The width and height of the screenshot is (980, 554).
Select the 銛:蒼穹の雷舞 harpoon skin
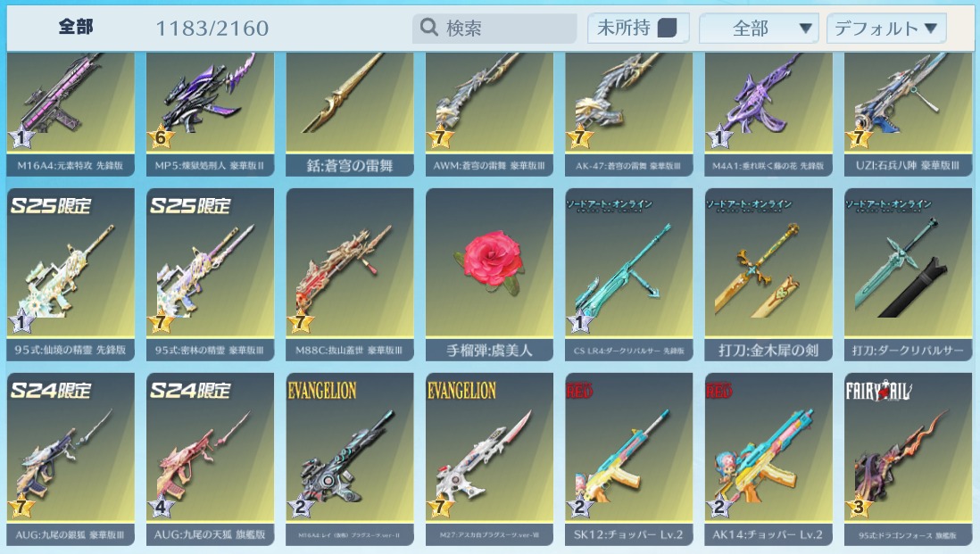[x=350, y=113]
